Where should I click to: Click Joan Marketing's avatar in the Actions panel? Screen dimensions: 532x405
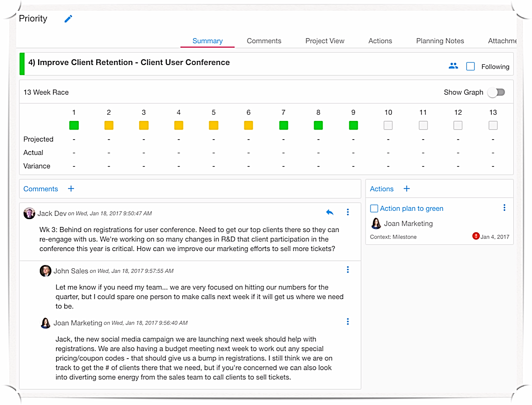376,224
